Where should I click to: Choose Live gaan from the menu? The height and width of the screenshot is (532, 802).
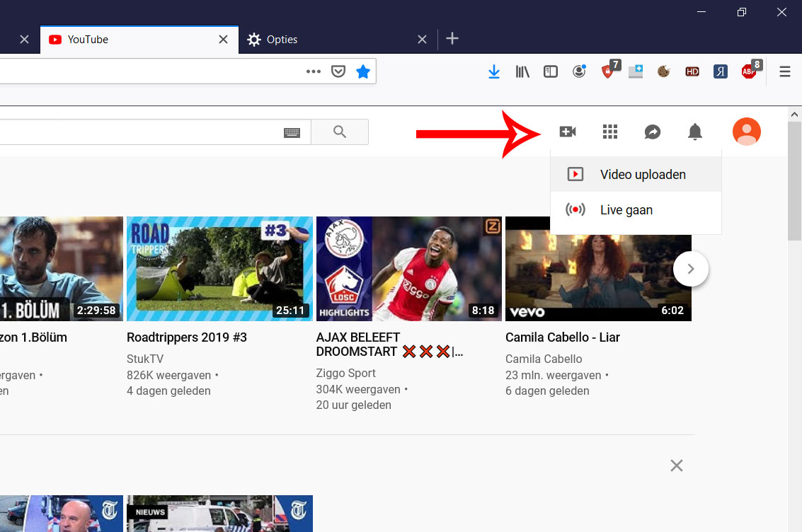tap(636, 210)
